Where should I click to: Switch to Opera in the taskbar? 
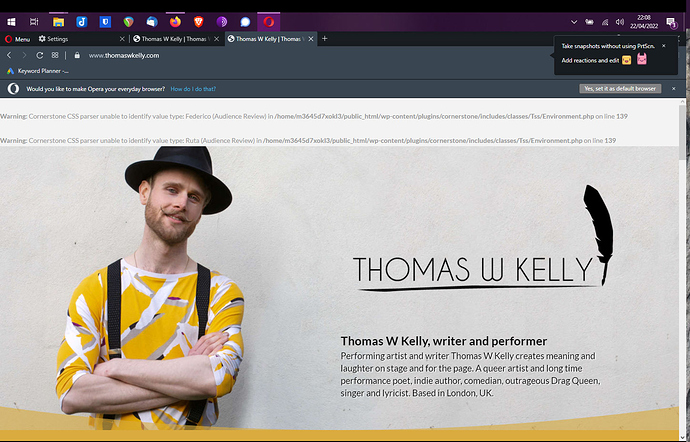point(268,22)
